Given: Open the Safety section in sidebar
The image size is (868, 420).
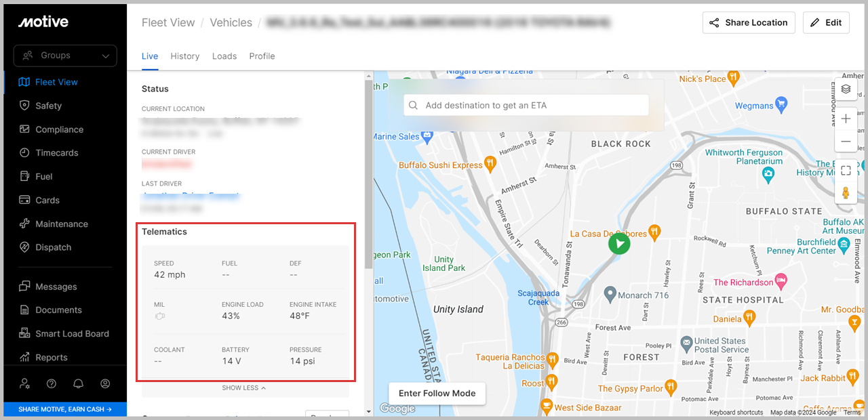Looking at the screenshot, I should (48, 106).
